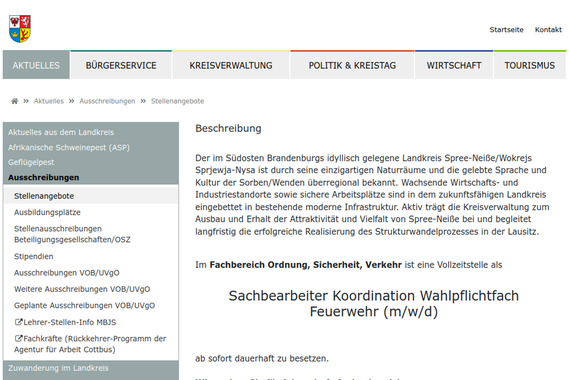Screen dimensions: 569x380
Task: Open the BÜRGERSERVICE menu tab
Action: pyautogui.click(x=121, y=65)
